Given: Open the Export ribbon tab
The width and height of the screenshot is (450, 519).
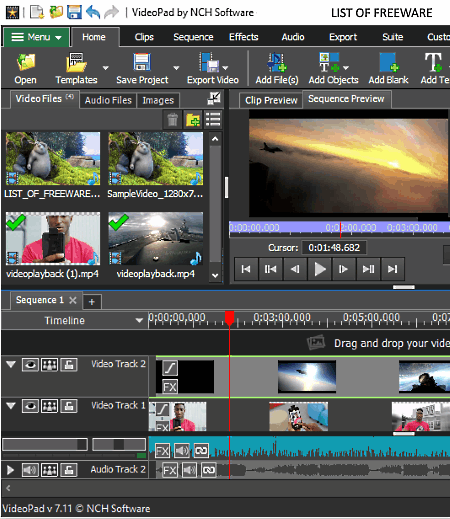Looking at the screenshot, I should (x=343, y=37).
